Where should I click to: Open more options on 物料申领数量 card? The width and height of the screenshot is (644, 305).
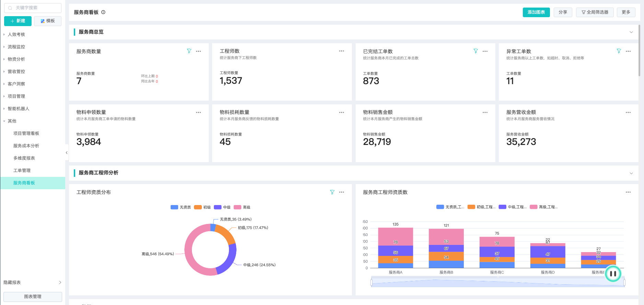click(x=198, y=112)
